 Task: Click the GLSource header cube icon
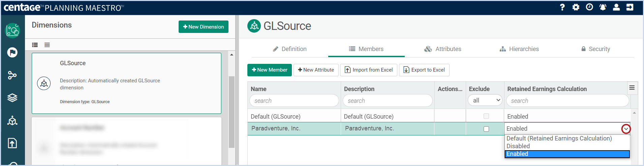[x=254, y=26]
